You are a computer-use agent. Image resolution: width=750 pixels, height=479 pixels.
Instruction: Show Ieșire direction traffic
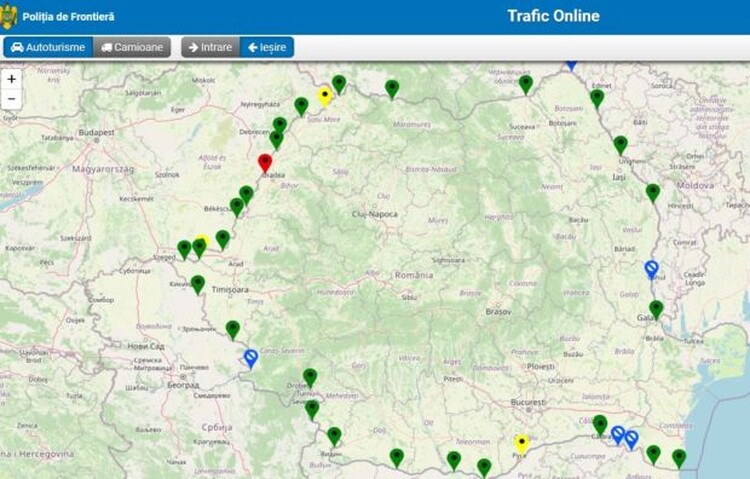click(x=266, y=47)
